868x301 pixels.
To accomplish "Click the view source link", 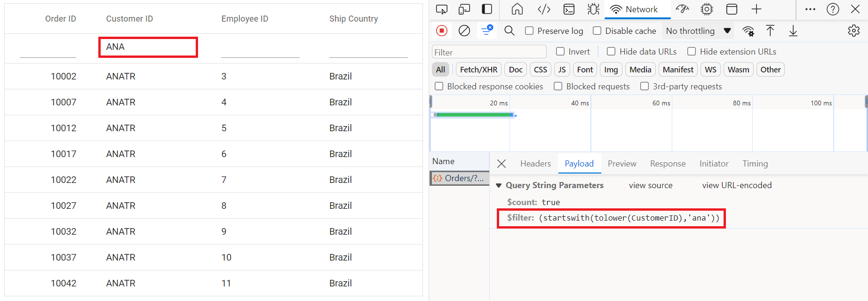I will pyautogui.click(x=651, y=185).
